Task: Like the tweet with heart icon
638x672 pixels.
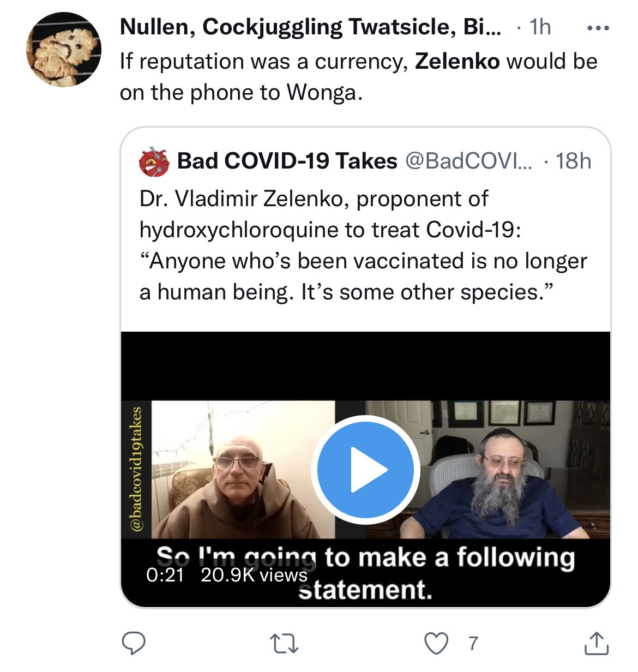Action: 436,644
